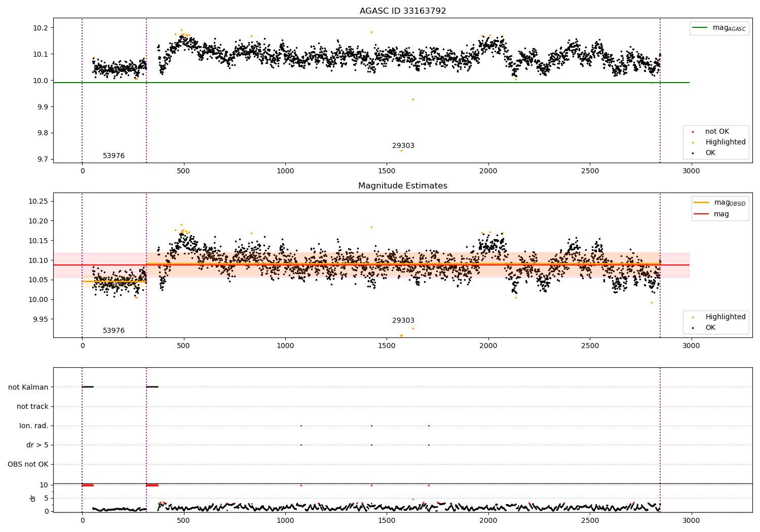Viewport: 760px width, 532px height.
Task: Click the 3000 tick label in bottom plot
Action: (691, 520)
